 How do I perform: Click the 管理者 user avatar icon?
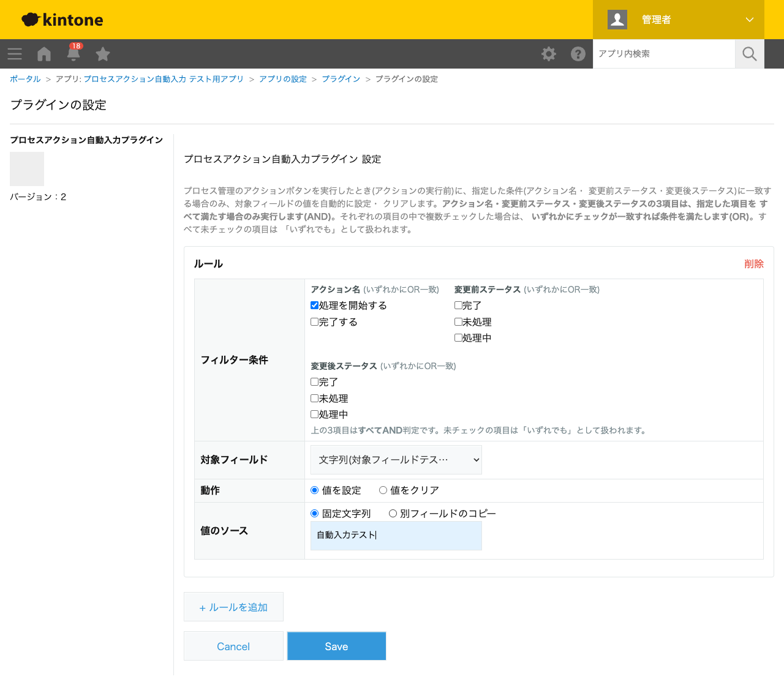617,20
